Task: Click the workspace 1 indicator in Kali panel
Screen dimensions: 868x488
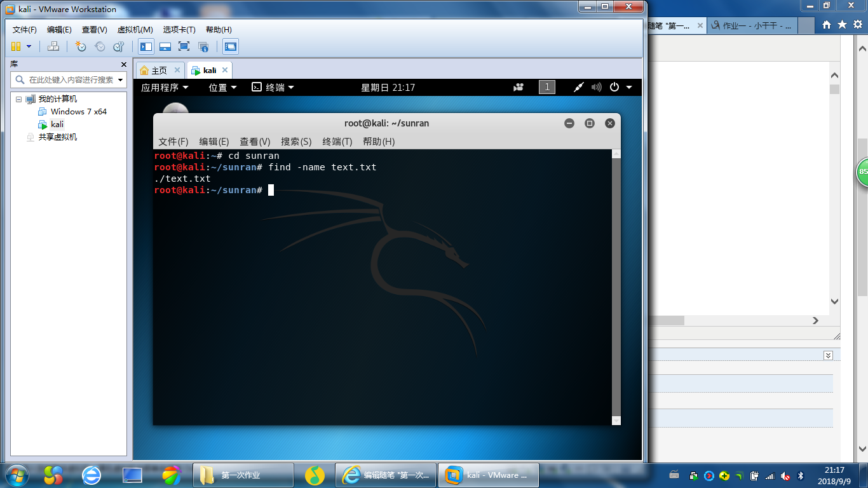Action: (x=546, y=88)
